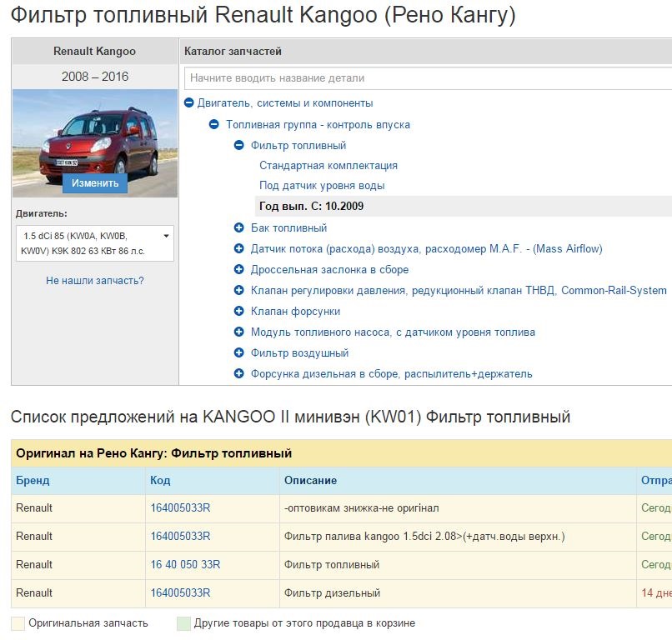Screen dimensions: 672x640
Task: Click the Изменить button on car photo
Action: pyautogui.click(x=95, y=183)
